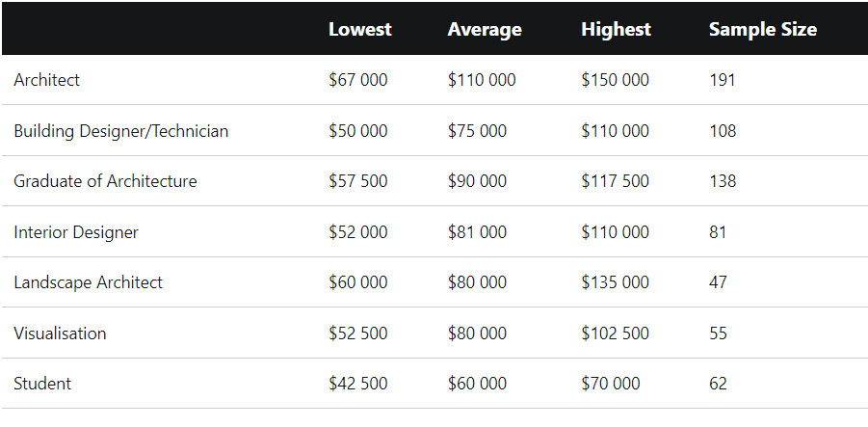Image resolution: width=868 pixels, height=427 pixels.
Task: Click the Architect average salary $110 000
Action: pyautogui.click(x=482, y=80)
